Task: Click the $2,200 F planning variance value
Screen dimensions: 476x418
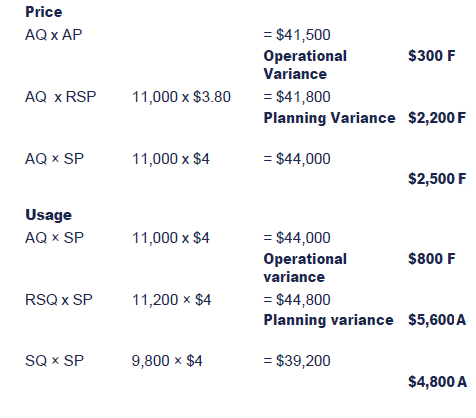Action: click(437, 118)
